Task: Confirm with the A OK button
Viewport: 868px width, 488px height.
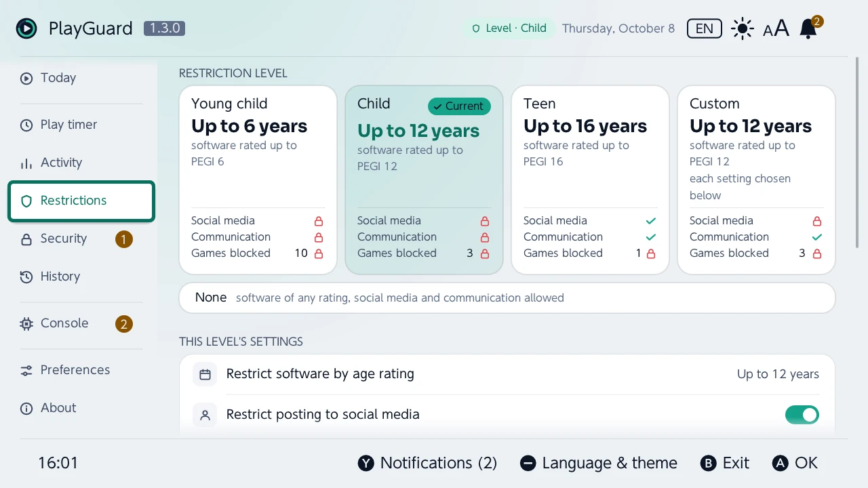Action: [795, 463]
